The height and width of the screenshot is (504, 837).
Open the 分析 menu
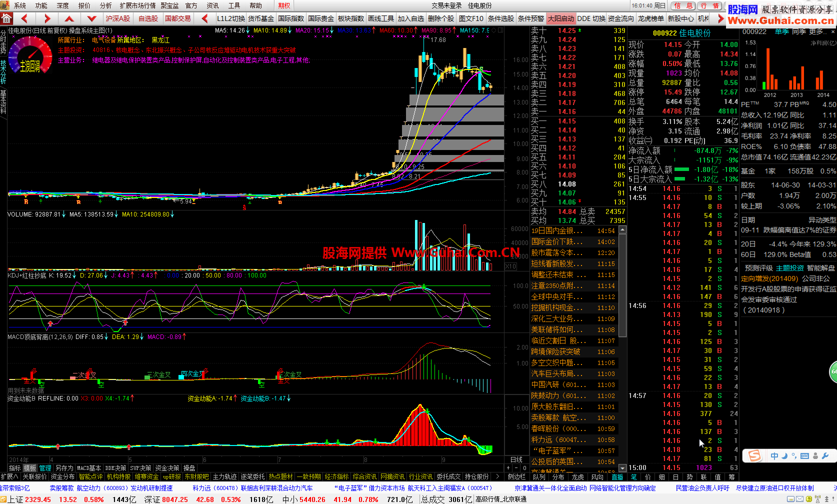tap(106, 5)
